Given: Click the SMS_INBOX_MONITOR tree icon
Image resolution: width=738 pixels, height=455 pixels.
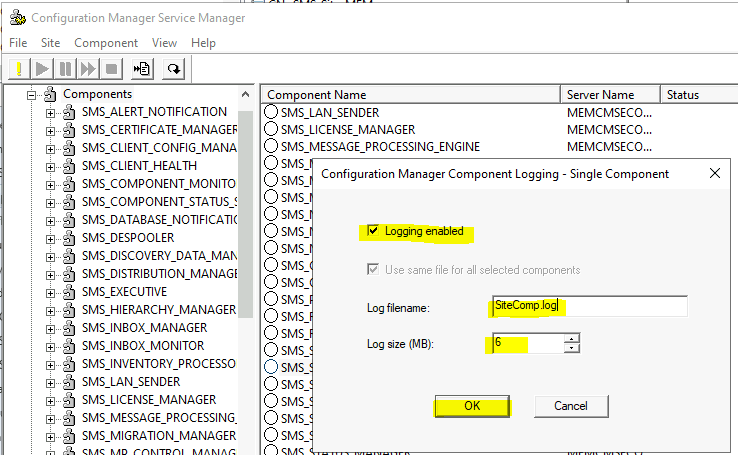Looking at the screenshot, I should 69,346.
